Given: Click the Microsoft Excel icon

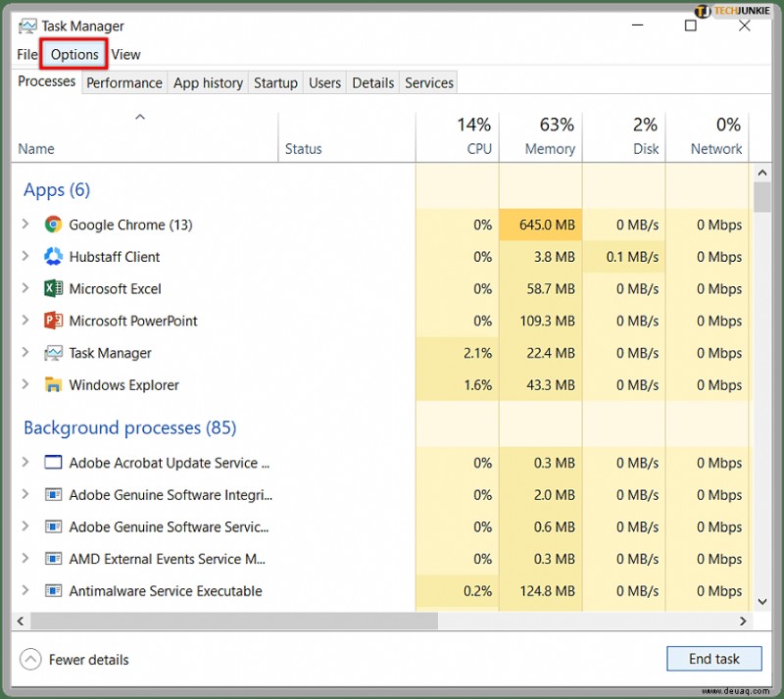Looking at the screenshot, I should (x=53, y=288).
